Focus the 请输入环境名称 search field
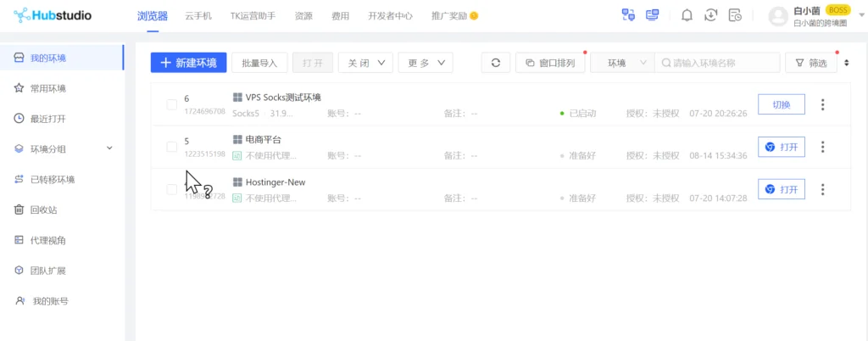This screenshot has width=868, height=341. point(717,63)
